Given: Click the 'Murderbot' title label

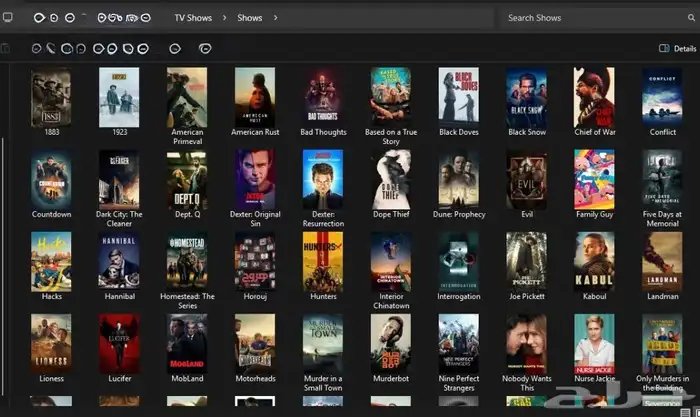Looking at the screenshot, I should click(x=391, y=379).
